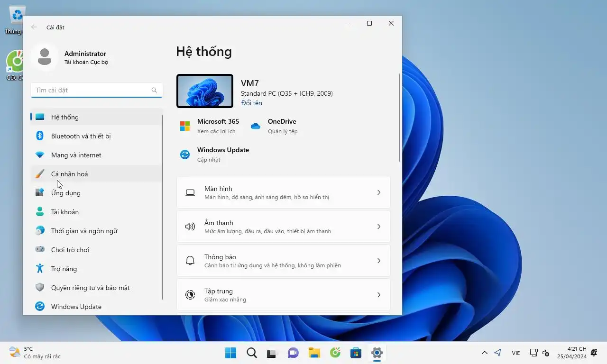Click the Trợ năng accessibility icon
Viewport: 607px width, 364px height.
click(40, 269)
